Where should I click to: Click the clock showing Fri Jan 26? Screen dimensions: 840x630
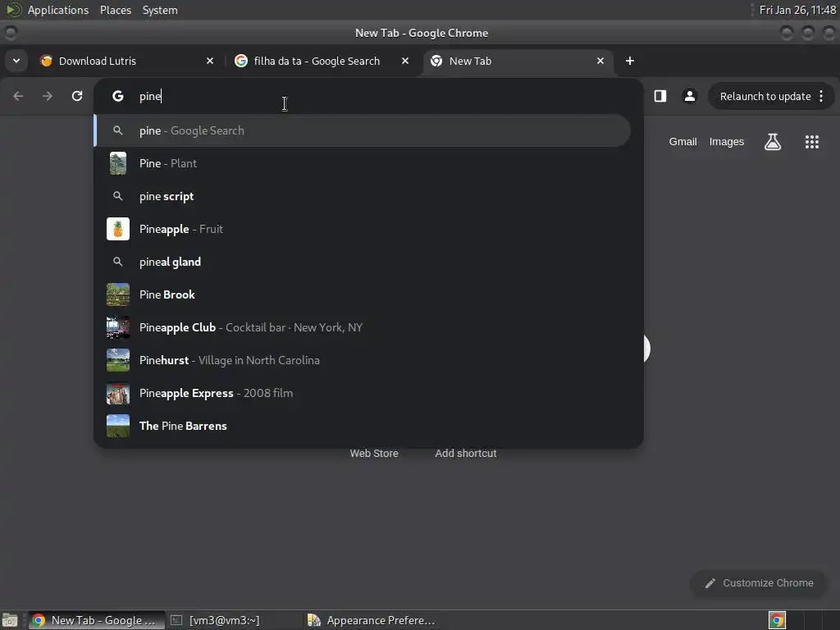[x=797, y=10]
